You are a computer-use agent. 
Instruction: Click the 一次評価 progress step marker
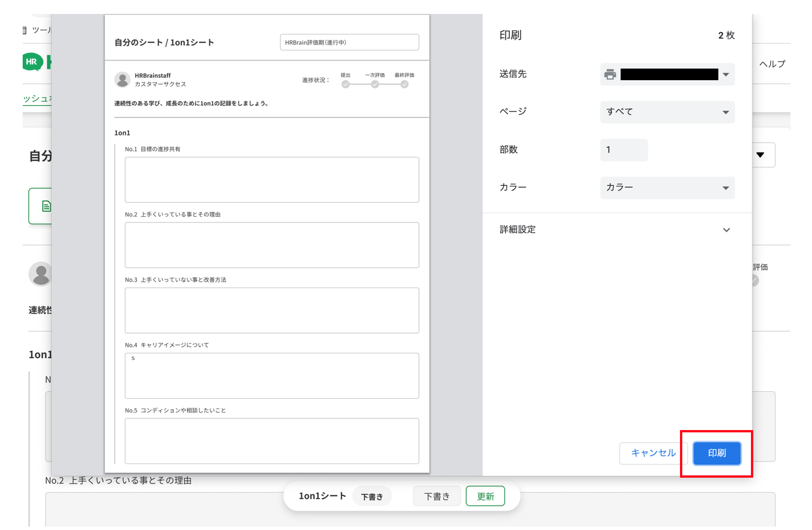(375, 84)
